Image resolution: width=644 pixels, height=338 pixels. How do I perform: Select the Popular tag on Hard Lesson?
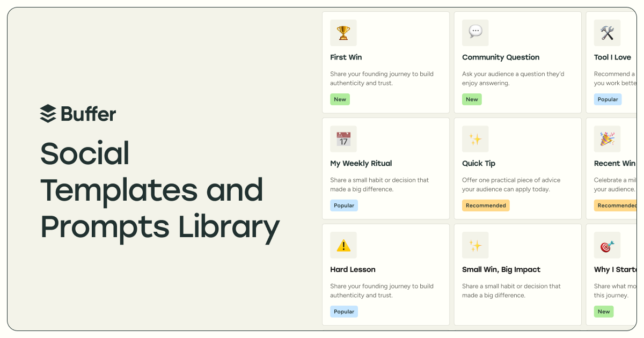click(344, 312)
